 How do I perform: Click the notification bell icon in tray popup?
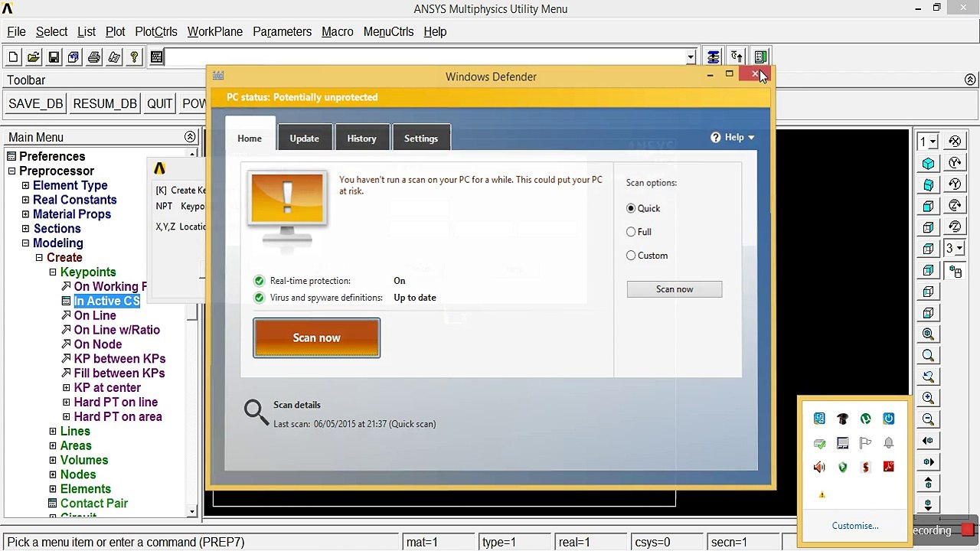click(x=888, y=443)
